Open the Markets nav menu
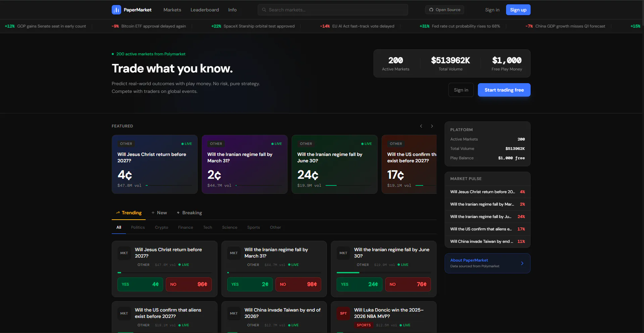The height and width of the screenshot is (333, 644). tap(172, 10)
